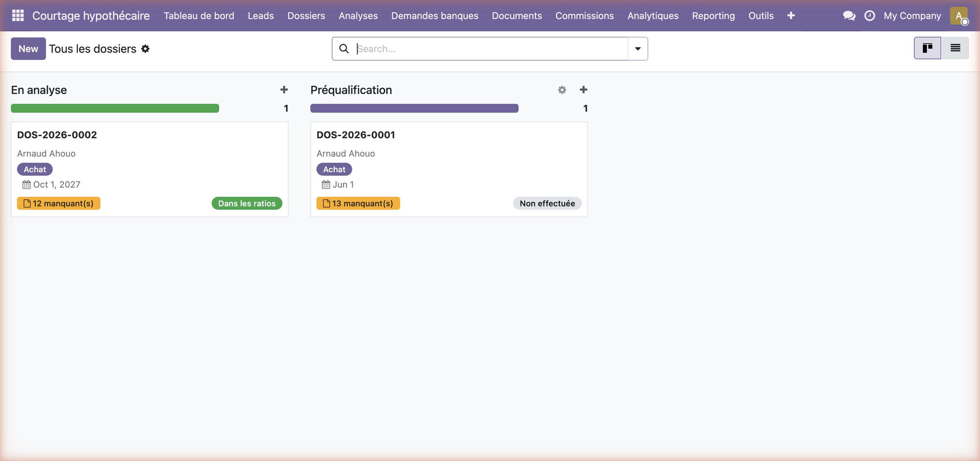This screenshot has width=980, height=461.
Task: Open the Dossiers menu
Action: pyautogui.click(x=306, y=16)
